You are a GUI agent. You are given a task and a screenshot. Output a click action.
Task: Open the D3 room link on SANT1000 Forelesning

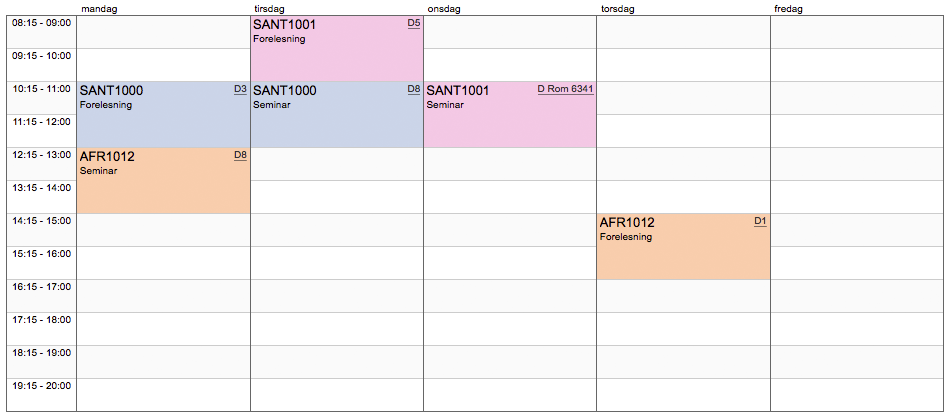tap(240, 89)
